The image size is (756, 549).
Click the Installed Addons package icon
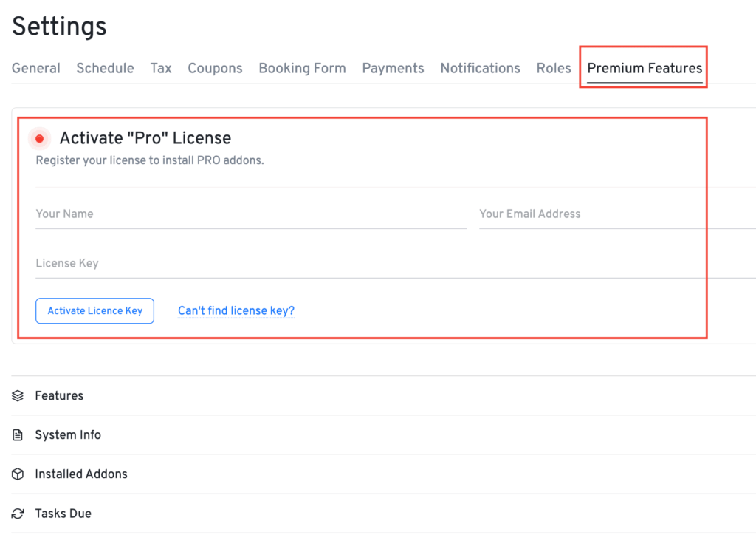click(17, 474)
